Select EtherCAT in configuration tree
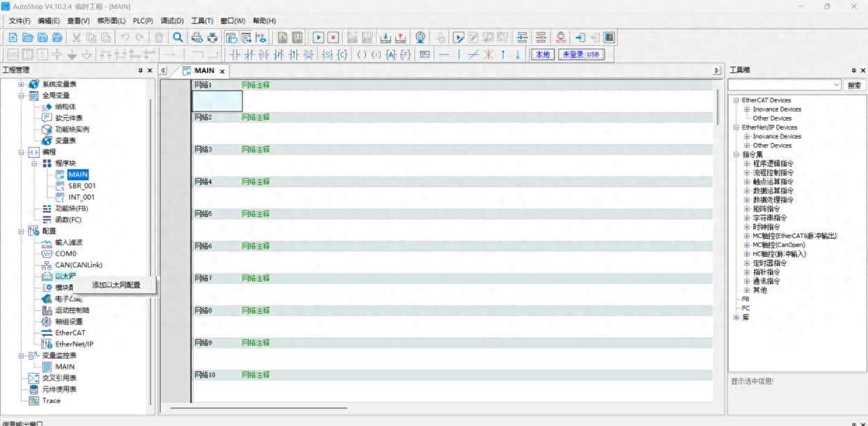The width and height of the screenshot is (868, 426). pyautogui.click(x=70, y=333)
